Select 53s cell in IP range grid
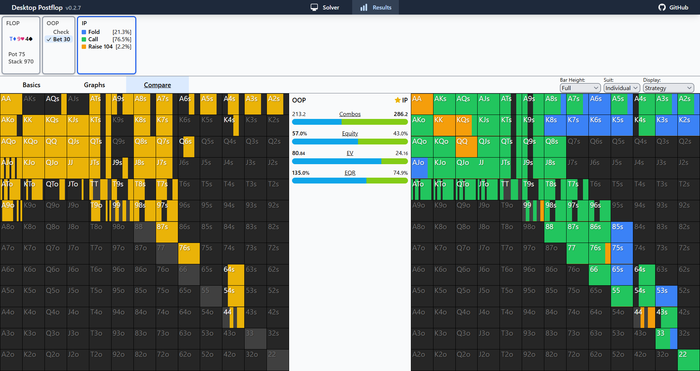Viewport: 700px width, 371px height. pos(666,296)
